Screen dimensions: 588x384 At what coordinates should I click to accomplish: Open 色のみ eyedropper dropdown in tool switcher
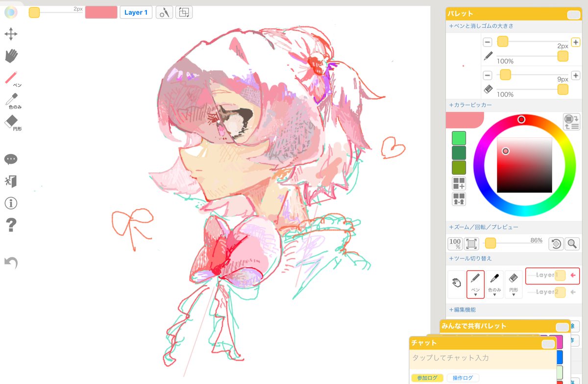tap(494, 284)
